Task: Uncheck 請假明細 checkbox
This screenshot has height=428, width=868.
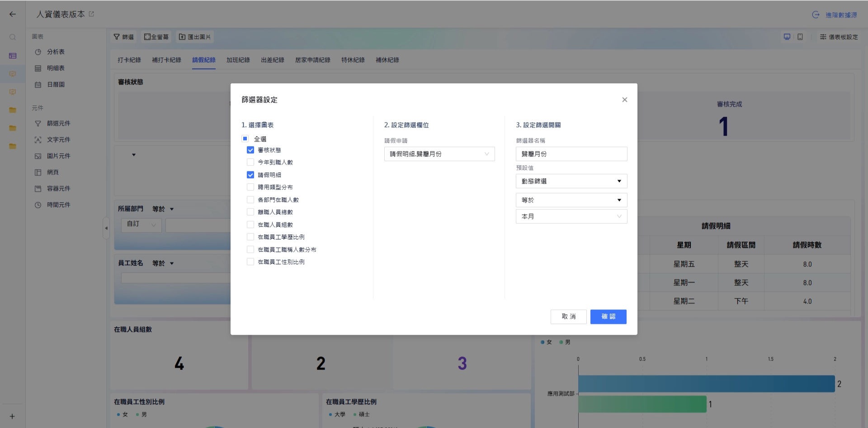Action: coord(250,175)
